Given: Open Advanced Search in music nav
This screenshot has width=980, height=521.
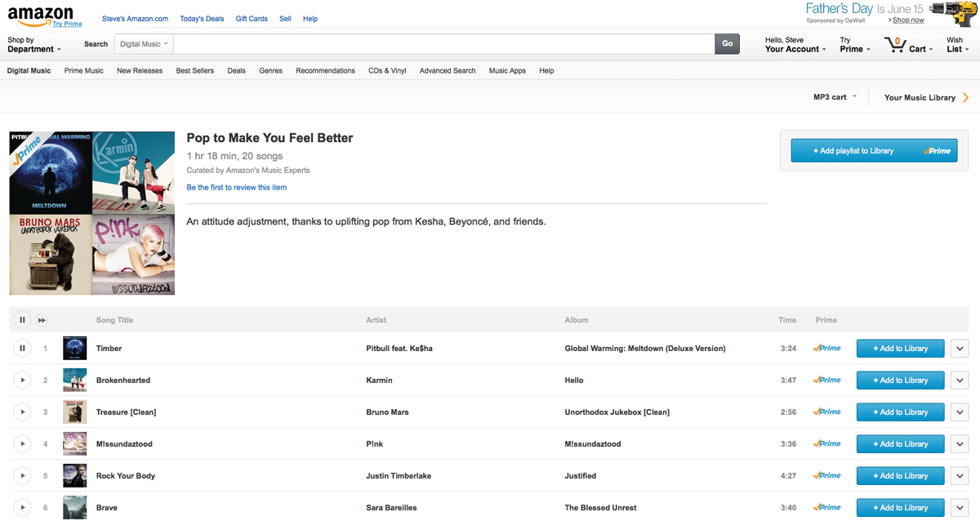Looking at the screenshot, I should 448,71.
